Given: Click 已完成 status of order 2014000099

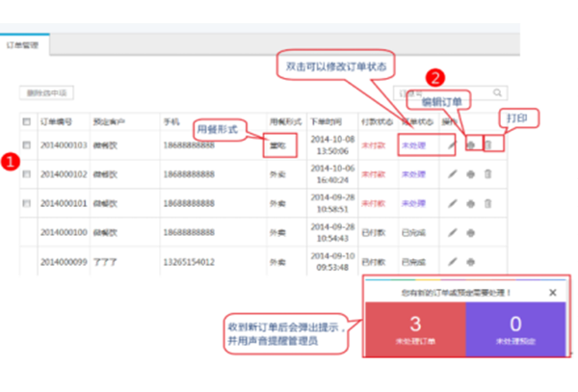Looking at the screenshot, I should [x=413, y=262].
